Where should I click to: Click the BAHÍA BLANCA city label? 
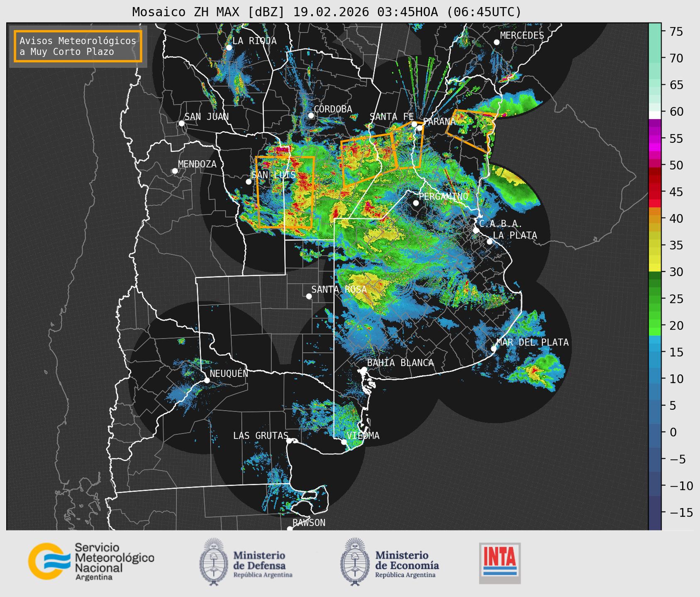pos(400,363)
